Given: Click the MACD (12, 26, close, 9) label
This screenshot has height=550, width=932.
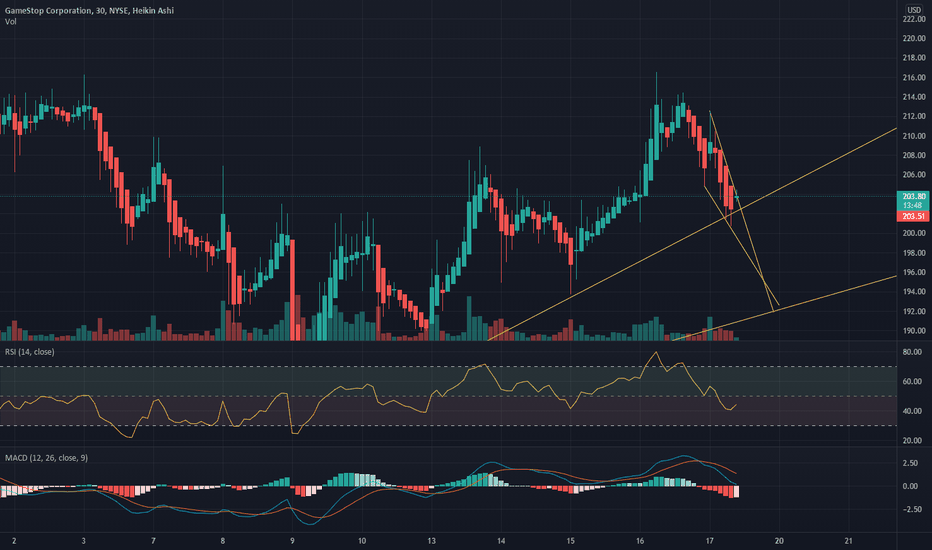Looking at the screenshot, I should click(46, 458).
